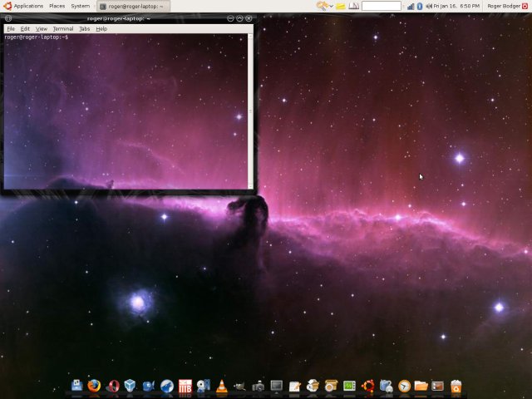This screenshot has width=532, height=399.
Task: Launch the red IIIB app icon in the dock
Action: [185, 386]
